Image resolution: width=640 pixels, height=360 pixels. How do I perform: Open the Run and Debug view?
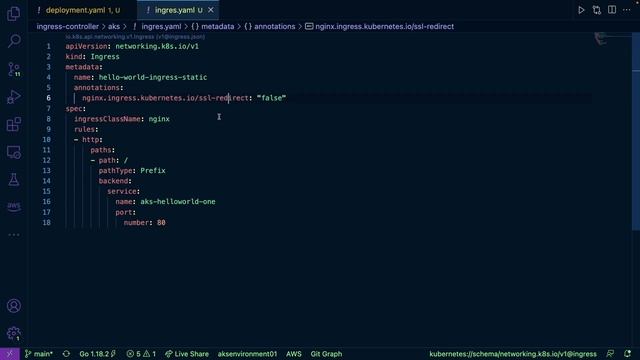coord(13,97)
